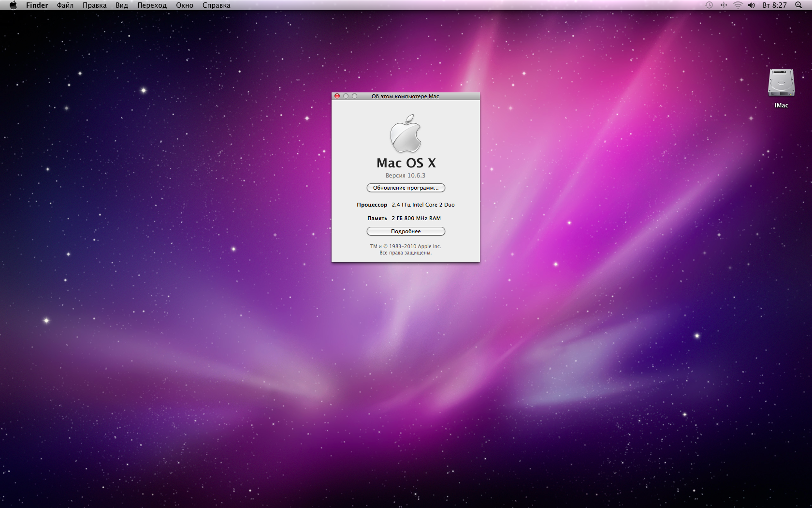812x508 pixels.
Task: Click the Память label
Action: (x=377, y=218)
